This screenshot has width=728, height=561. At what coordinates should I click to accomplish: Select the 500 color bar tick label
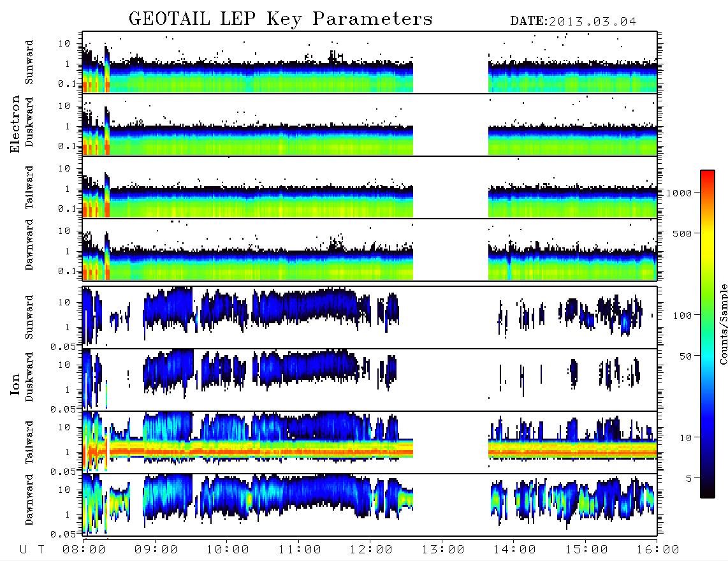683,233
